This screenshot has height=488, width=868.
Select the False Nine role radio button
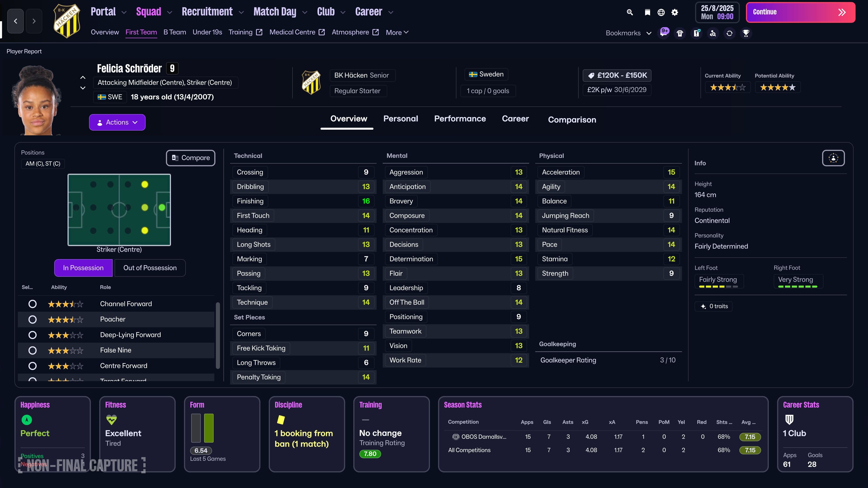tap(32, 350)
